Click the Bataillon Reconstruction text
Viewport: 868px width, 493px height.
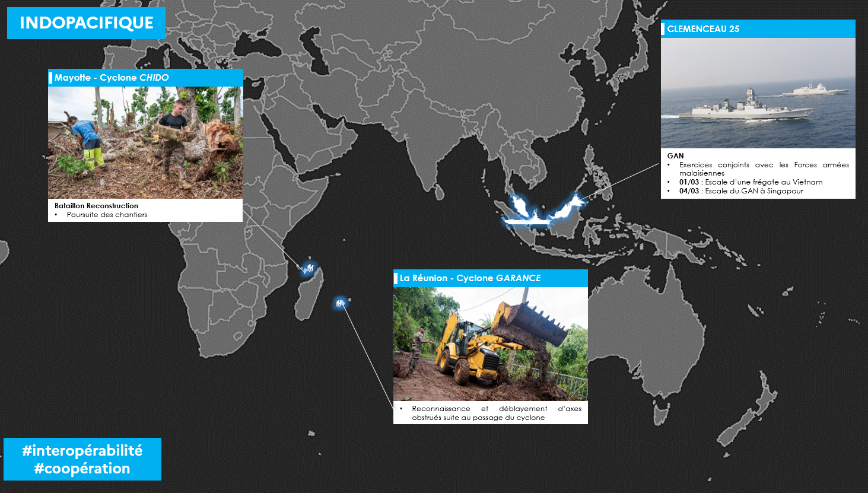coord(96,206)
